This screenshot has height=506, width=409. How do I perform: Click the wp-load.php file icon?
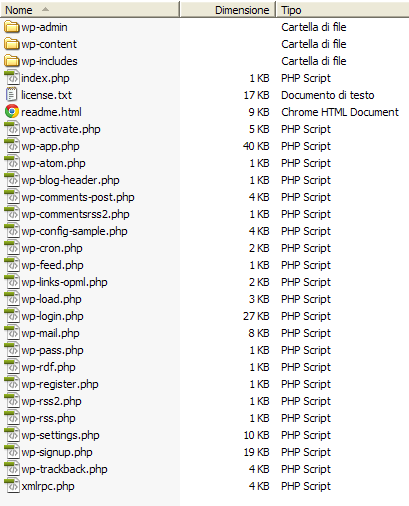coord(12,299)
